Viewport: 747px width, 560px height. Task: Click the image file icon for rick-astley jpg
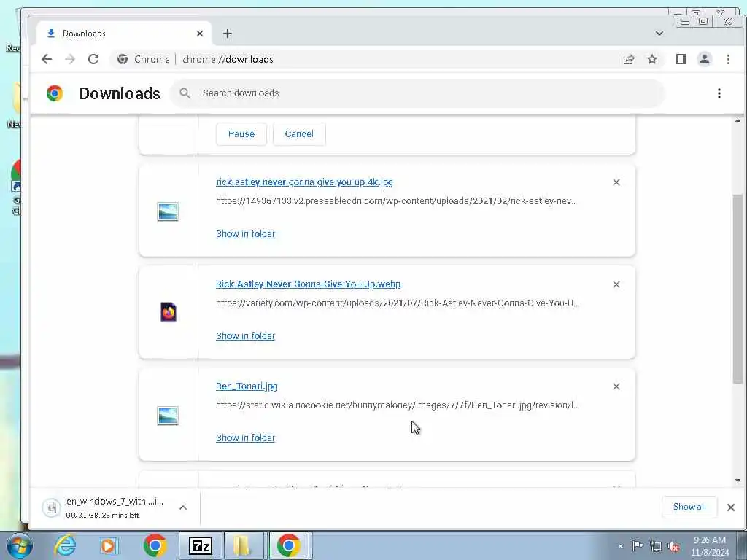tap(168, 211)
